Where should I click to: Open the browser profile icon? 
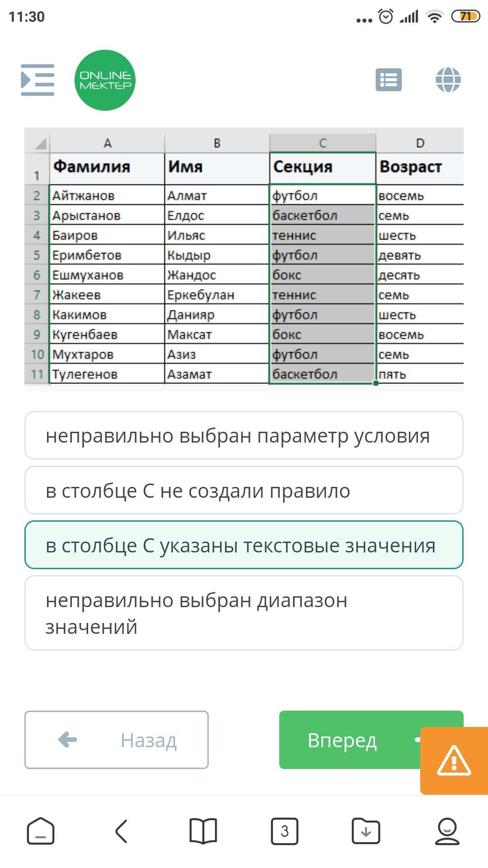click(447, 831)
